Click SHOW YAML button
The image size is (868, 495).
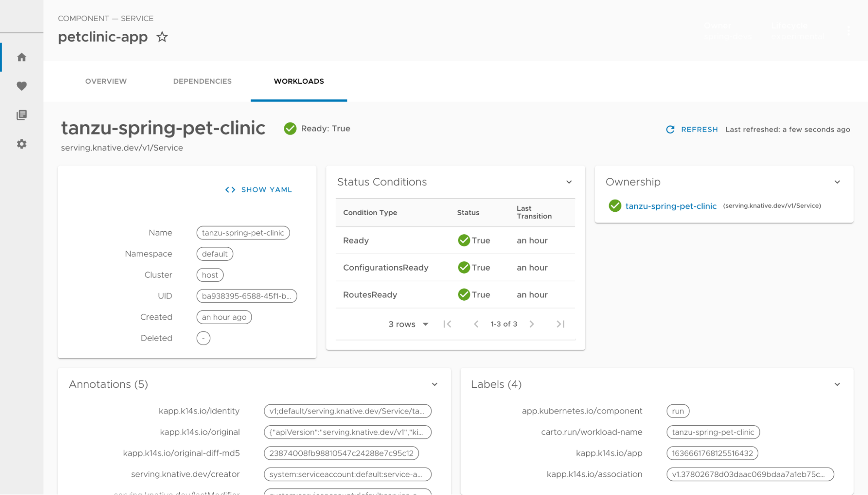[x=259, y=190]
